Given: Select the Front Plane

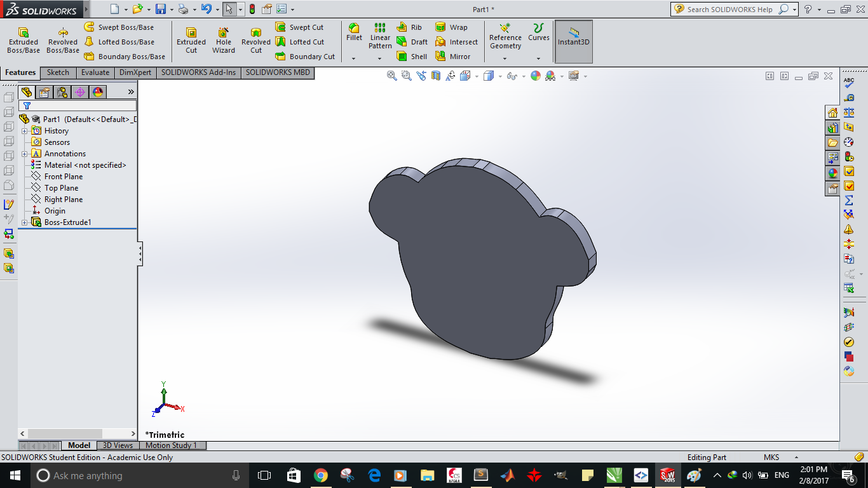Looking at the screenshot, I should pos(57,177).
